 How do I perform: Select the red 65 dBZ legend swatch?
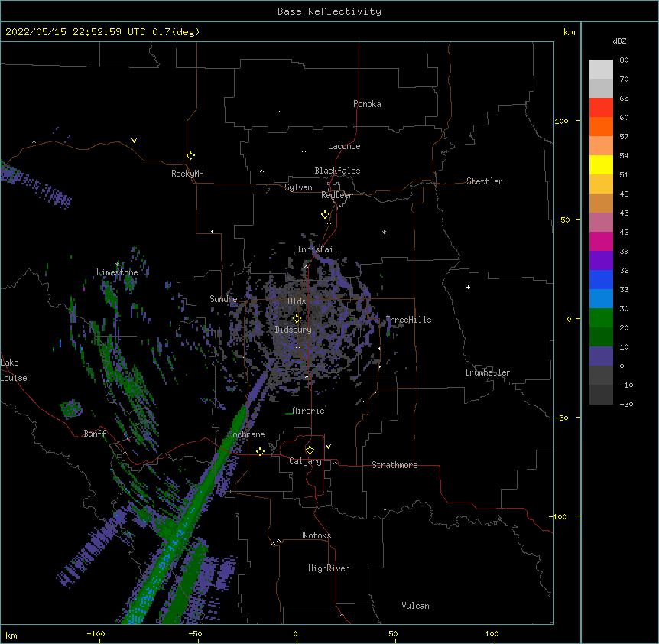[x=601, y=107]
